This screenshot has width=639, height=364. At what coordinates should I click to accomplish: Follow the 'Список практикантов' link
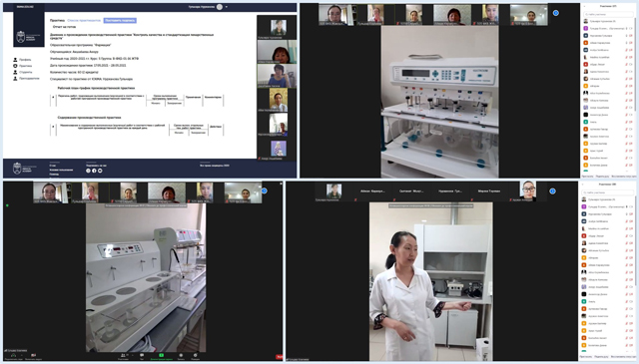[x=84, y=20]
